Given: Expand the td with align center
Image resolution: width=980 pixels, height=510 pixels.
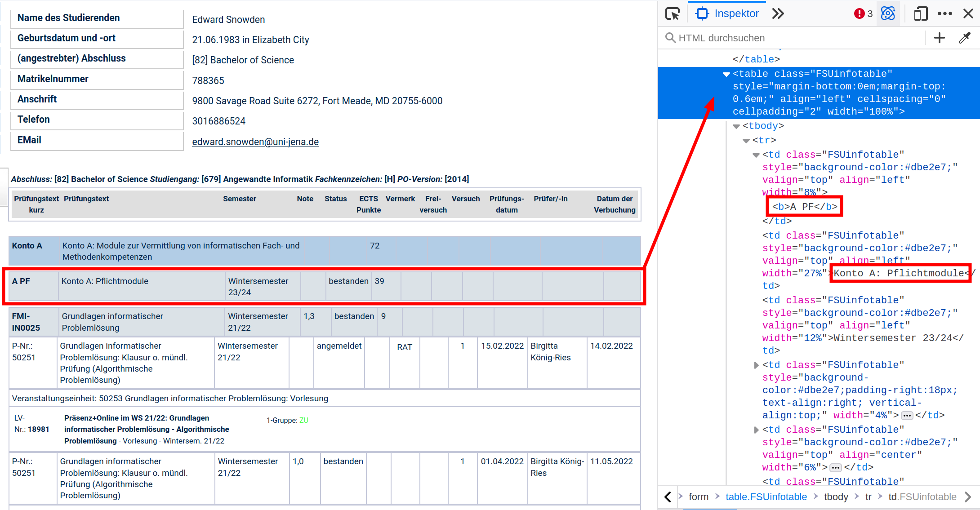Looking at the screenshot, I should [x=757, y=430].
